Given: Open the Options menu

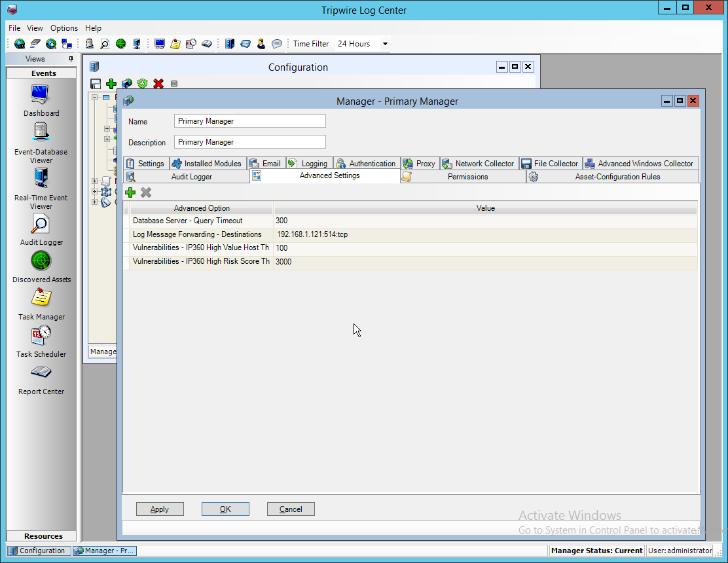Looking at the screenshot, I should click(64, 28).
